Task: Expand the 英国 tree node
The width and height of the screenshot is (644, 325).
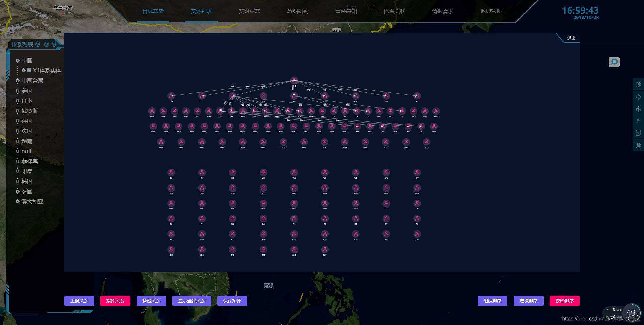Action: pyautogui.click(x=17, y=121)
